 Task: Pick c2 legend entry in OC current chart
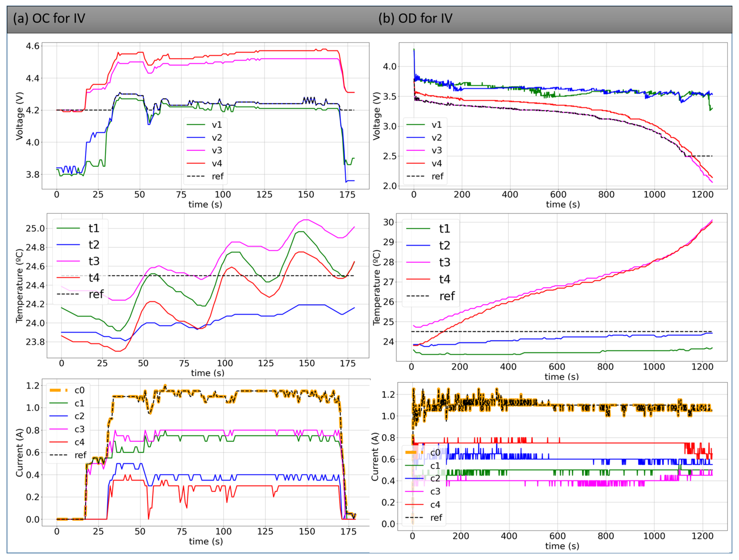point(67,416)
